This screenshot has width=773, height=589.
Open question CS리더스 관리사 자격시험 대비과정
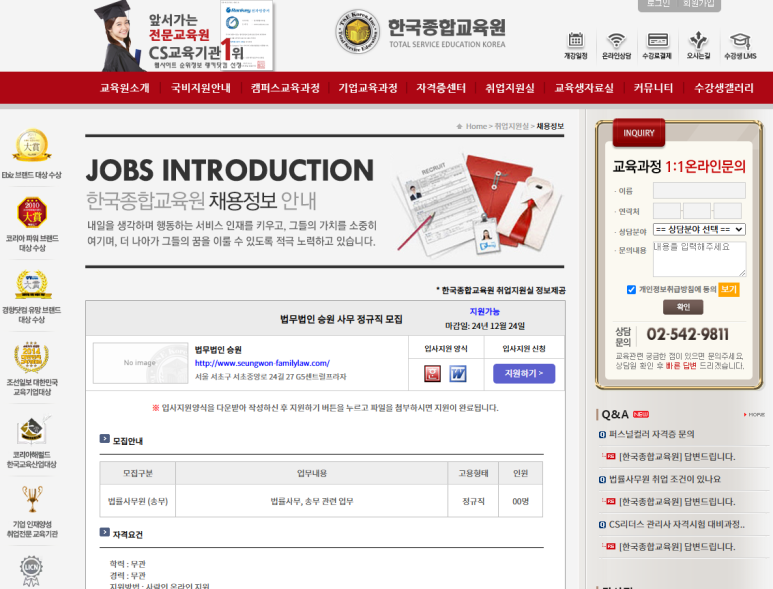coord(676,524)
